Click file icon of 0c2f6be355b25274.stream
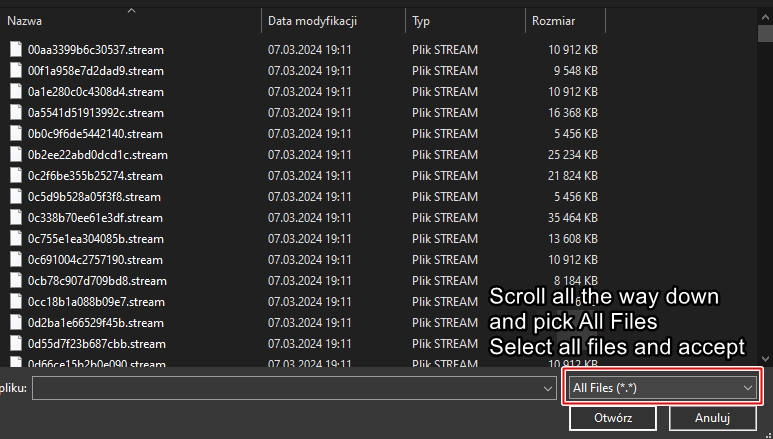The image size is (773, 439). (15, 175)
